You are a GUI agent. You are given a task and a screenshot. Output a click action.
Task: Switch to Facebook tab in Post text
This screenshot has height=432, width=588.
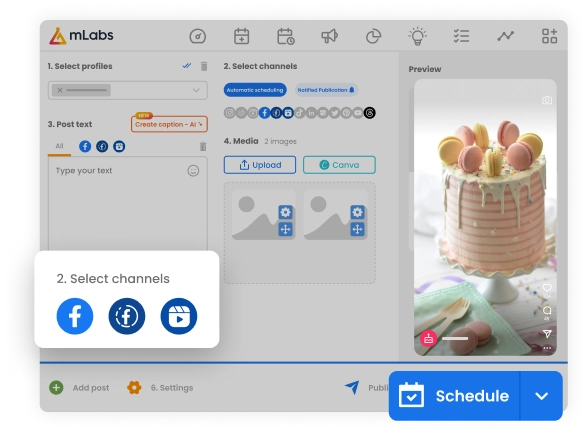pyautogui.click(x=85, y=146)
